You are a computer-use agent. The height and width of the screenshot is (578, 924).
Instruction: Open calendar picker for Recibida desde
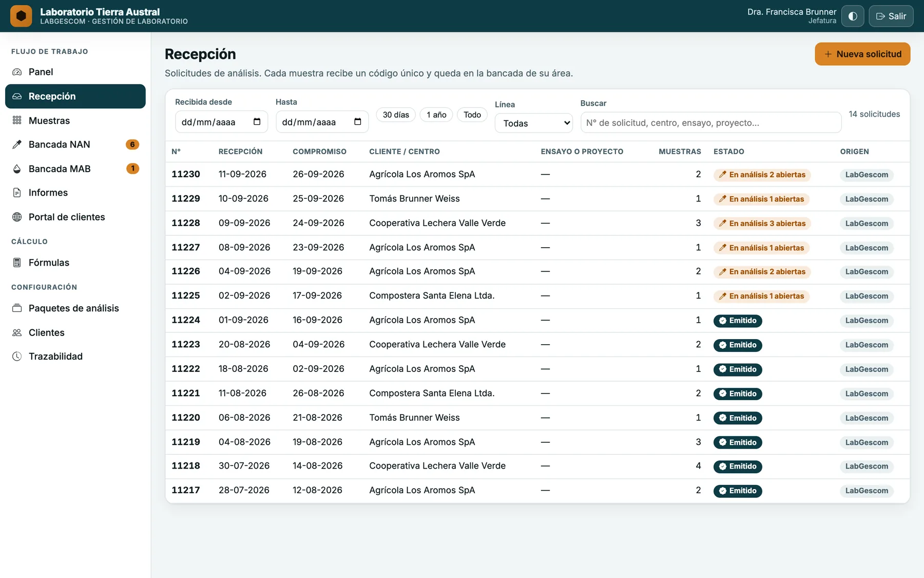click(257, 122)
